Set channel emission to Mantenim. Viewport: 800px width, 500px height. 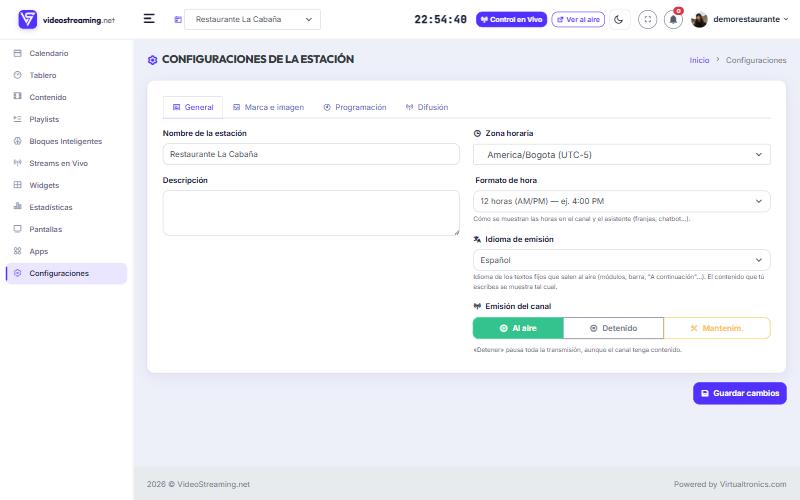click(x=717, y=328)
